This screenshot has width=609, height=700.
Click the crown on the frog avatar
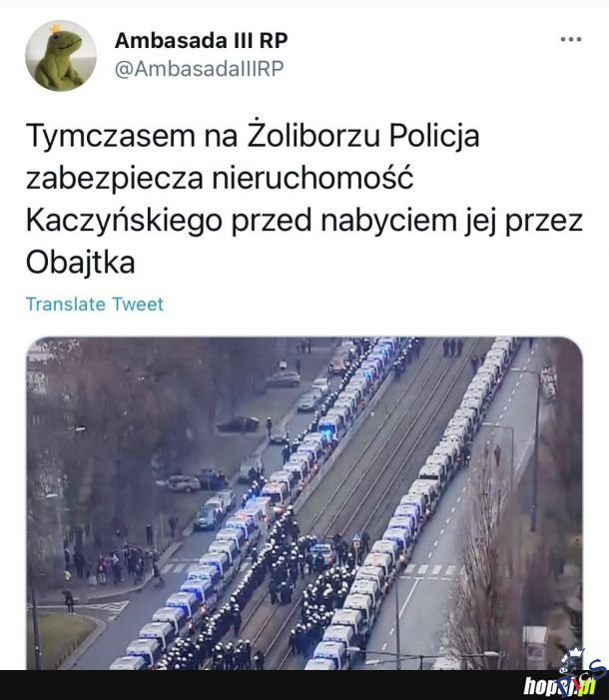tap(55, 29)
